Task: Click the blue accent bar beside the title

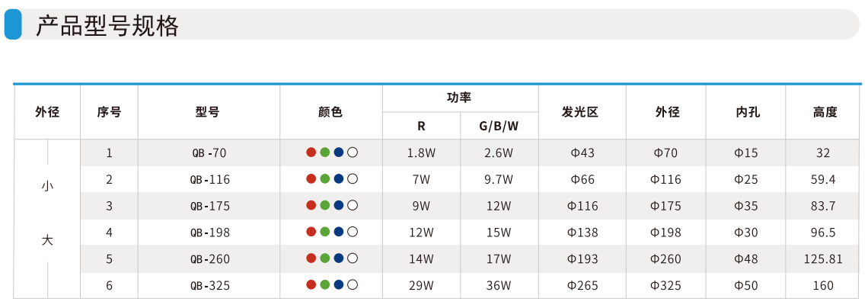Action: click(13, 24)
